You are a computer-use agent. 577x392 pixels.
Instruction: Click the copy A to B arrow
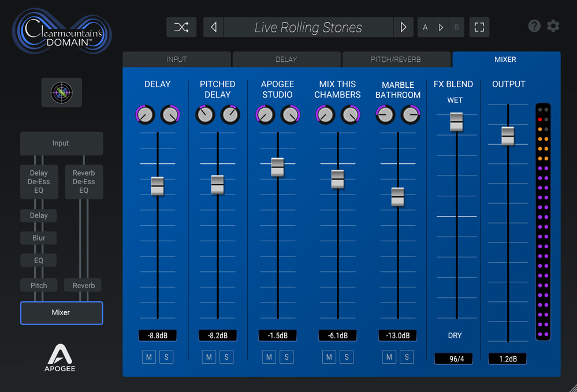(x=441, y=27)
